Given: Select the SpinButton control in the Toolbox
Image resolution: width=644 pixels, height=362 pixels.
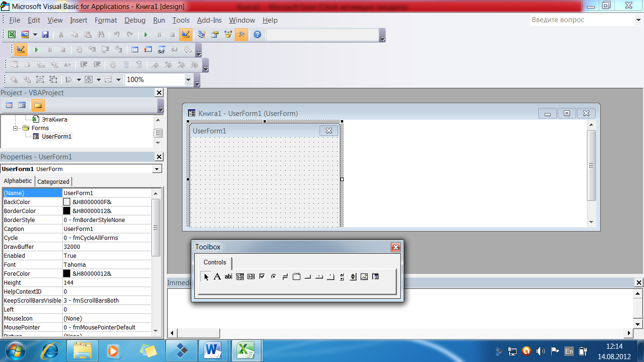Looking at the screenshot, I should [353, 277].
